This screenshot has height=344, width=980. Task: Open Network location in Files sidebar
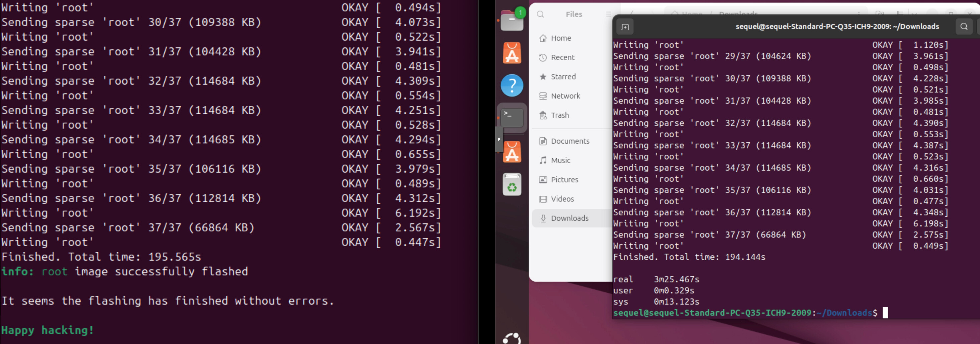pyautogui.click(x=565, y=96)
